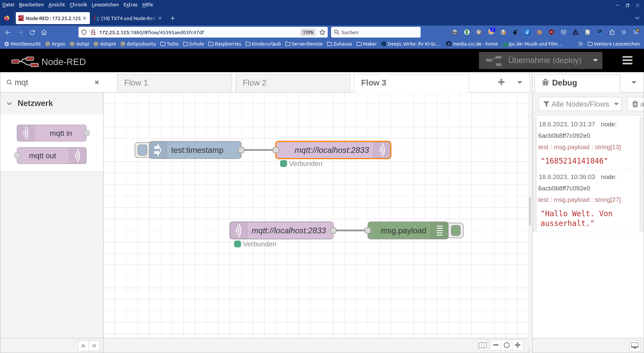Open the Debug sidebar tab
The width and height of the screenshot is (644, 353).
[577, 83]
